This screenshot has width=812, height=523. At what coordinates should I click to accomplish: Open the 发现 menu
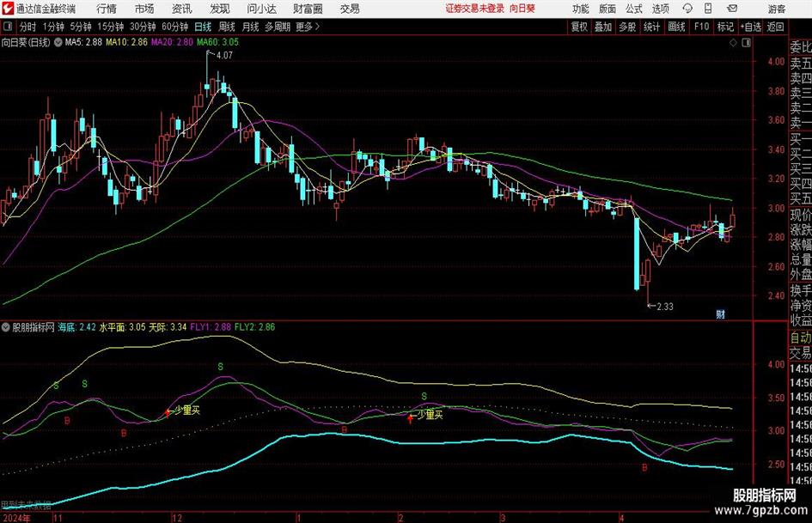220,9
